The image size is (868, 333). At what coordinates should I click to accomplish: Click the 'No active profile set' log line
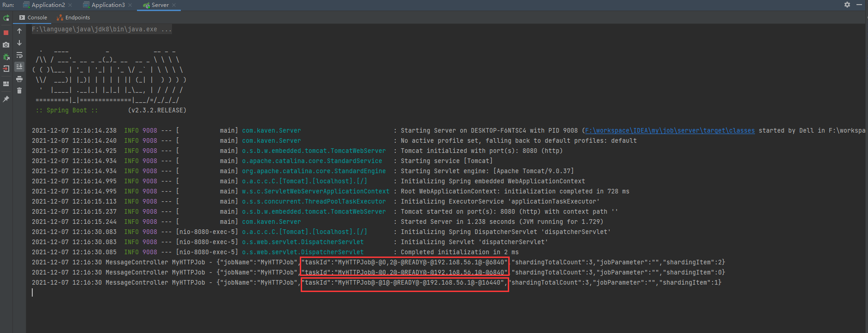334,141
